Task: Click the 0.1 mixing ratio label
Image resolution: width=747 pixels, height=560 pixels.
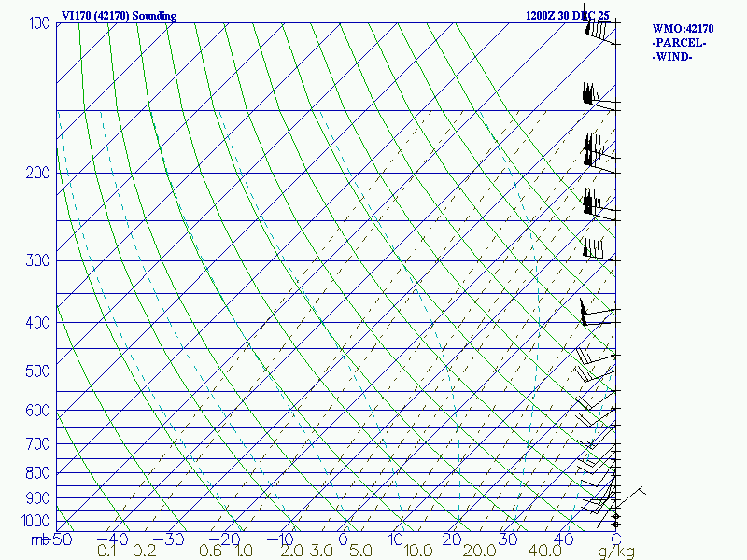Action: [x=106, y=552]
